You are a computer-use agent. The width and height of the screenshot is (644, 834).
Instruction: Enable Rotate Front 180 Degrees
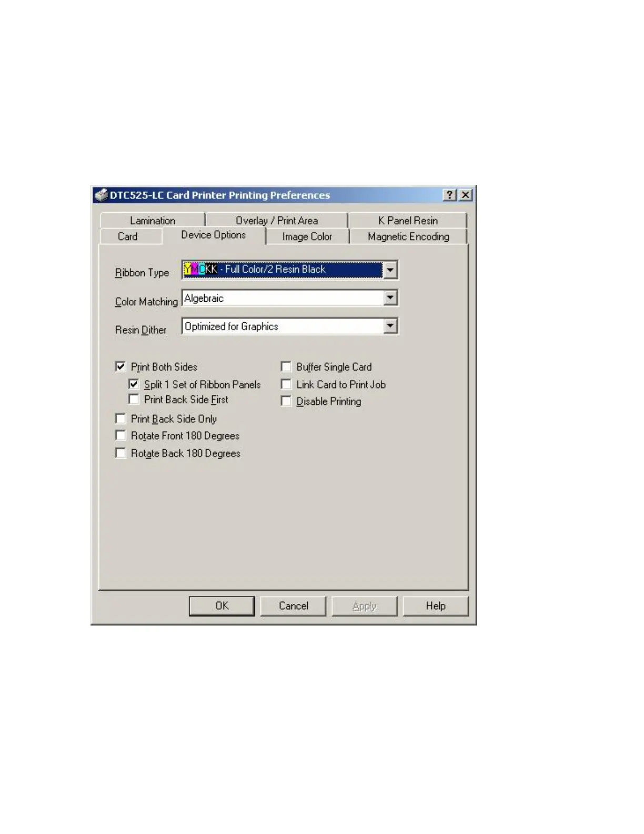tap(120, 435)
